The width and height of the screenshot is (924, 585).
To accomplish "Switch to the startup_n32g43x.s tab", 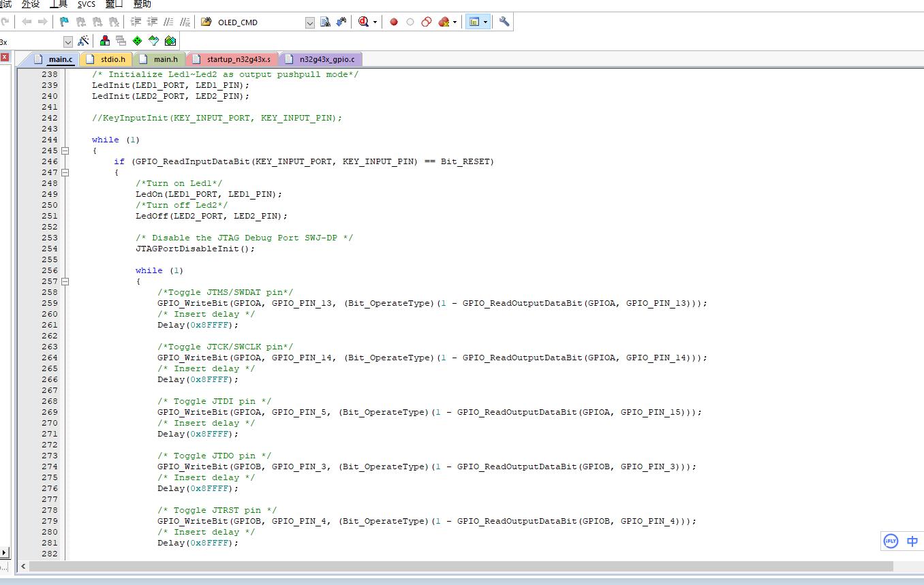I will (232, 59).
